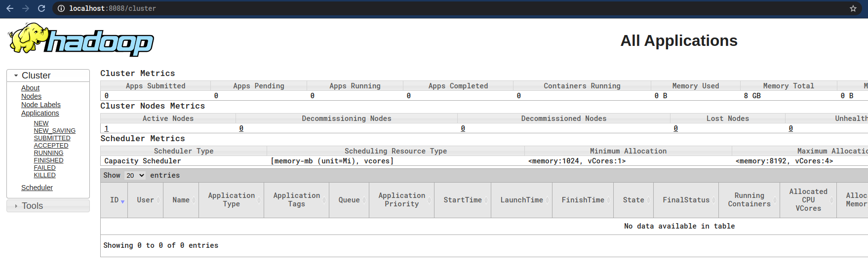Sort table by Queue column

tap(349, 200)
